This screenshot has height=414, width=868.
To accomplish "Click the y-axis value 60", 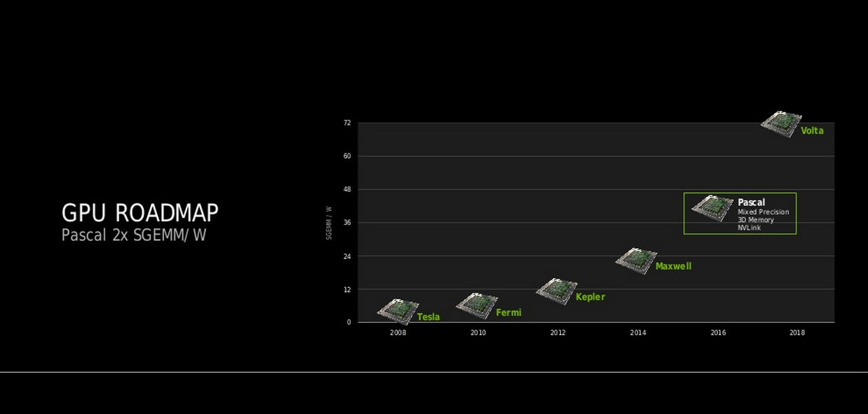I will pos(347,156).
